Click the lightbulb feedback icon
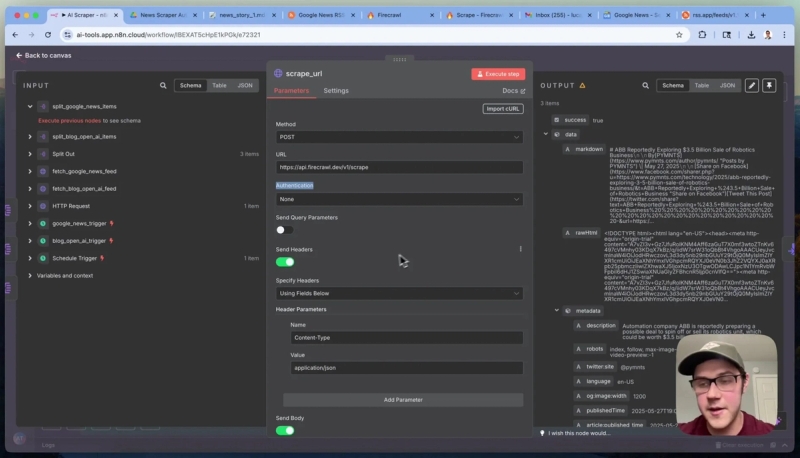 pyautogui.click(x=542, y=433)
